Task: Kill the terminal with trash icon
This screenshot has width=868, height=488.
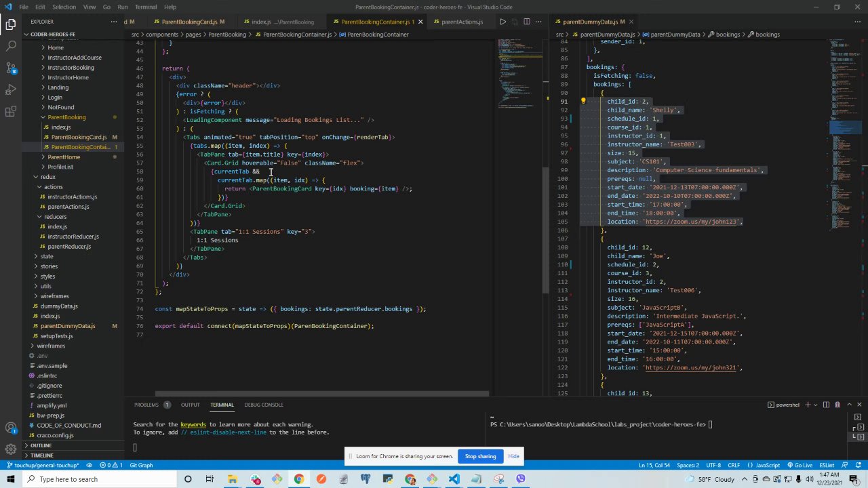Action: [837, 405]
